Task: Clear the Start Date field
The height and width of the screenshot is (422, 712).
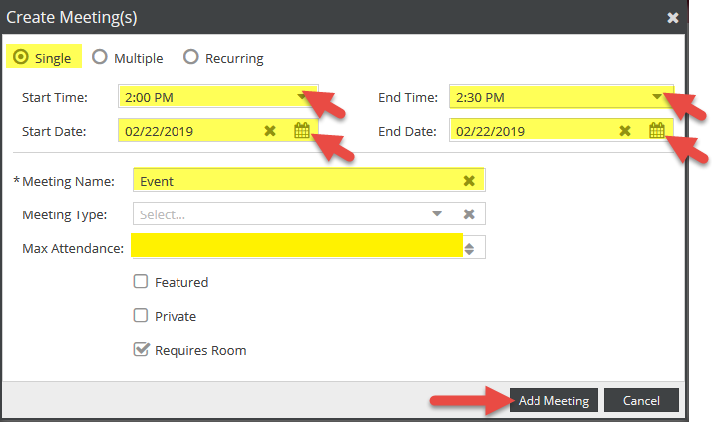Action: click(270, 131)
